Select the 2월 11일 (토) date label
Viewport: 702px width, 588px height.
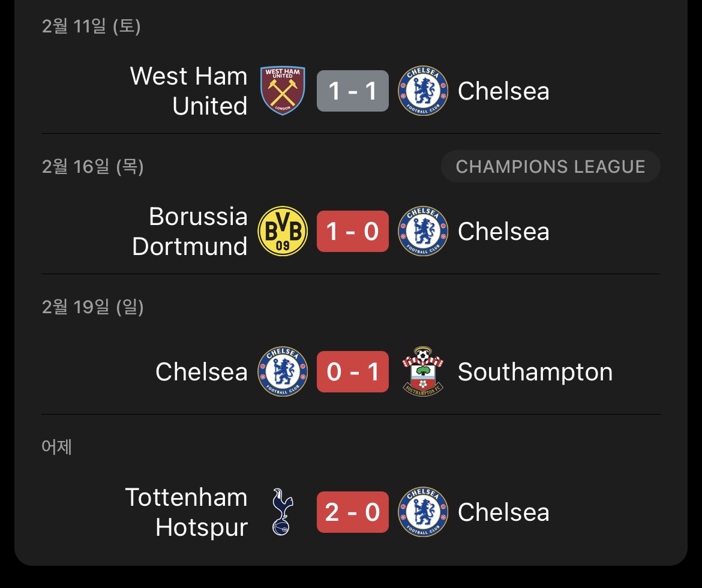pyautogui.click(x=91, y=26)
